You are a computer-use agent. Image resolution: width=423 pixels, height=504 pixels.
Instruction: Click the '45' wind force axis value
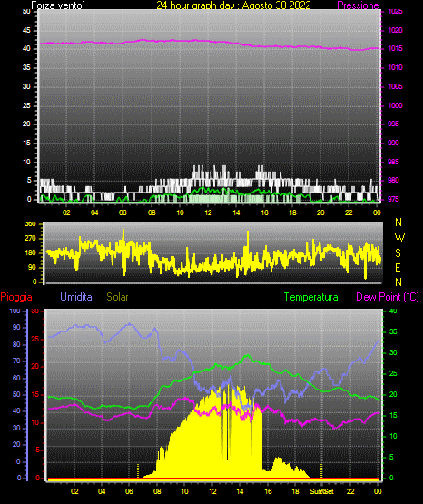click(x=26, y=31)
